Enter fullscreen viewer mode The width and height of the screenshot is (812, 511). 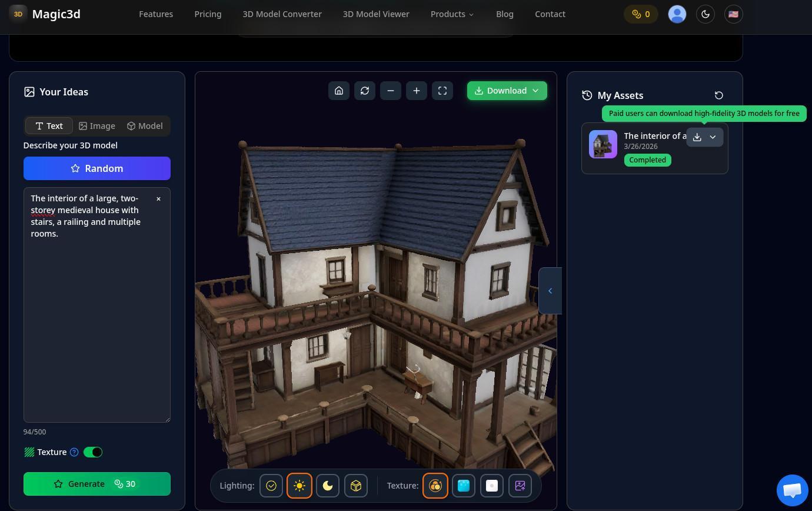442,91
